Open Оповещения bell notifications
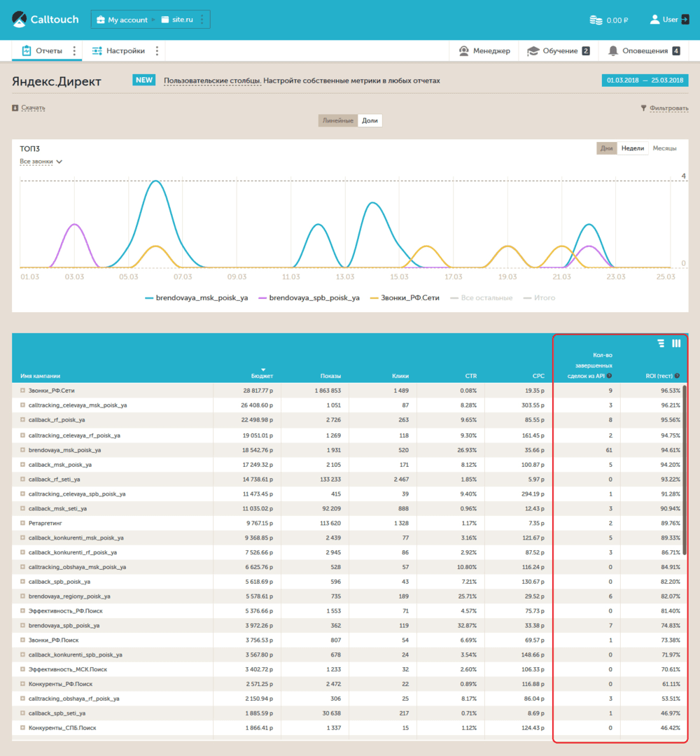 644,50
